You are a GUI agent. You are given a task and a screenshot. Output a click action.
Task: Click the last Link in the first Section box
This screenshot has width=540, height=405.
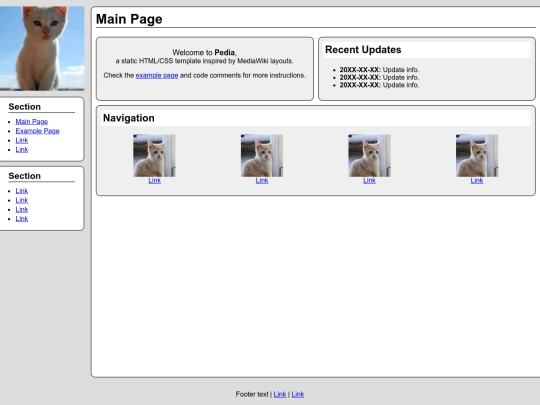[22, 149]
